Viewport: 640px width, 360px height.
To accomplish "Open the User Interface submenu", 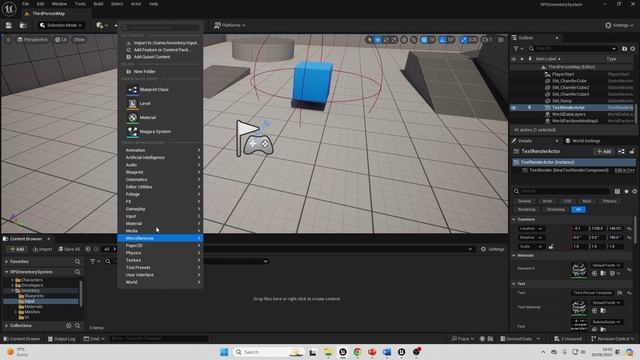I will pyautogui.click(x=160, y=275).
